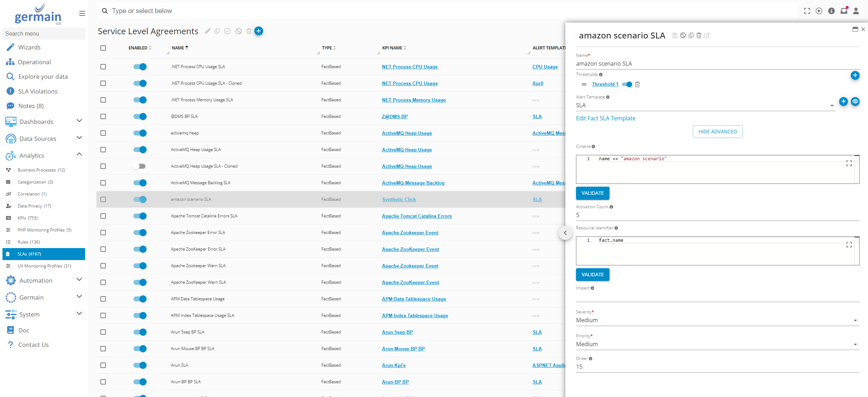
Task: Enable the ActiveMQ Heap Usage SLA - Cloned toggle
Action: tap(139, 166)
